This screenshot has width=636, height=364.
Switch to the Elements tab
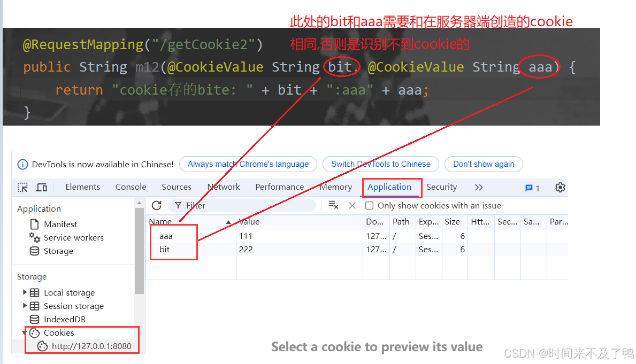[83, 187]
